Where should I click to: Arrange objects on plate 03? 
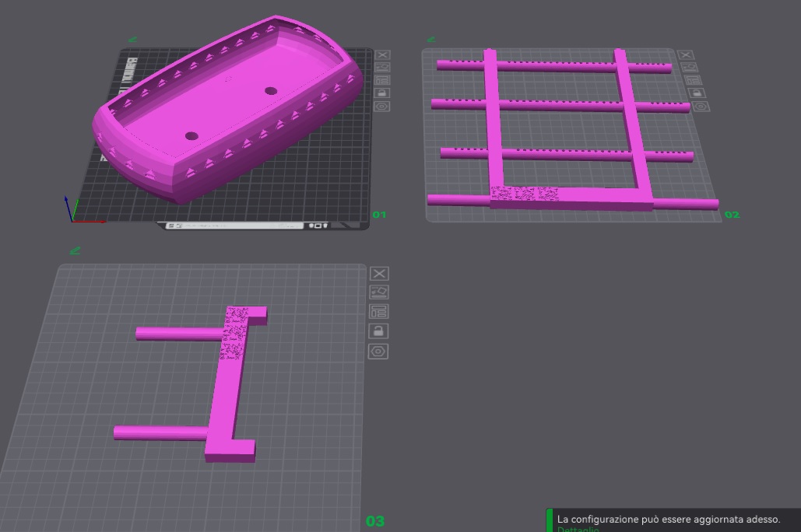point(379,312)
